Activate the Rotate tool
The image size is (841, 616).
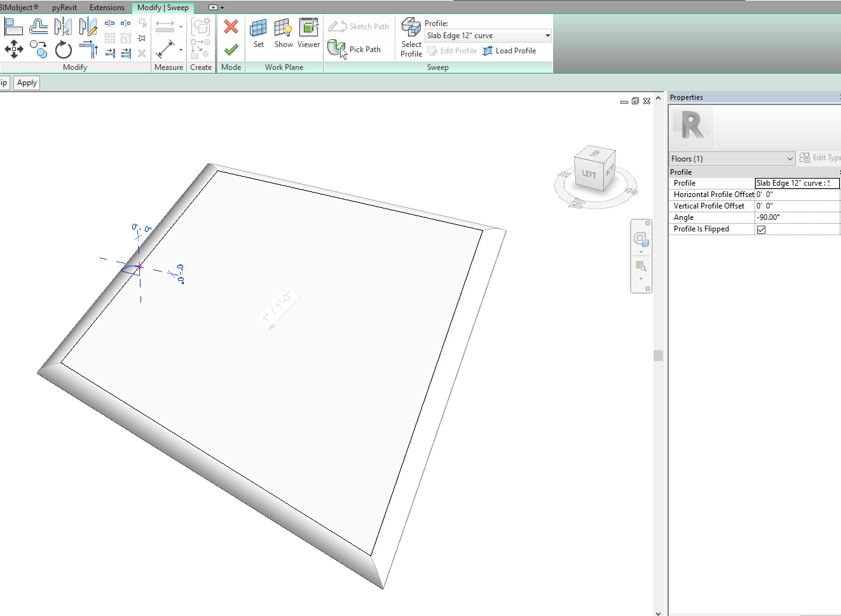tap(64, 50)
